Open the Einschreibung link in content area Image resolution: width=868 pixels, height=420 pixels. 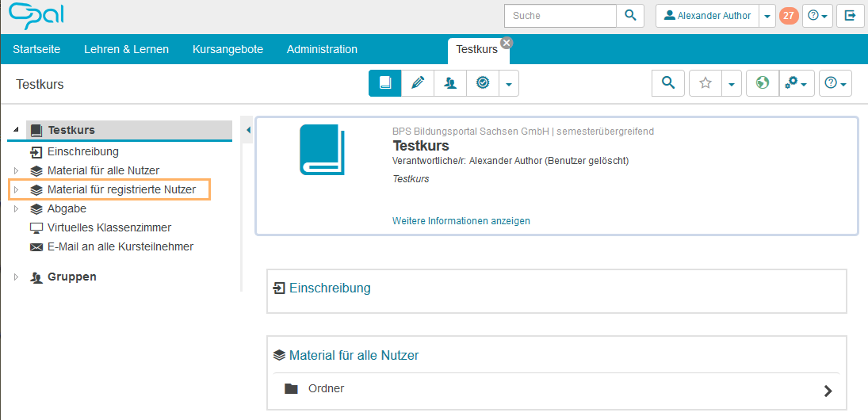pos(330,288)
